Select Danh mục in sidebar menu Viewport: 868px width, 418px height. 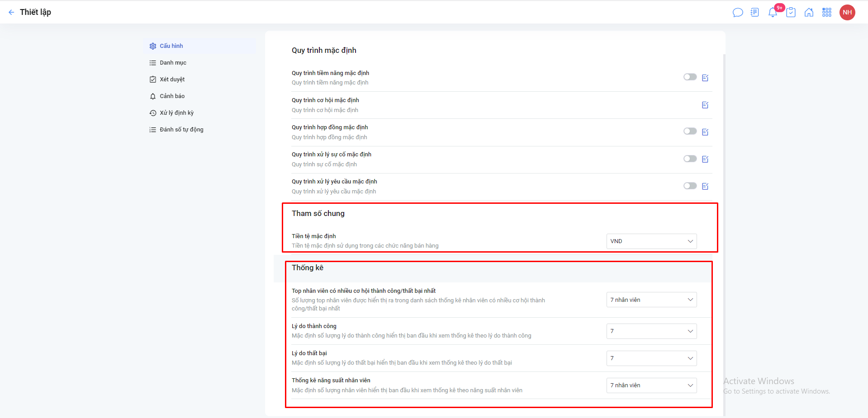coord(173,63)
